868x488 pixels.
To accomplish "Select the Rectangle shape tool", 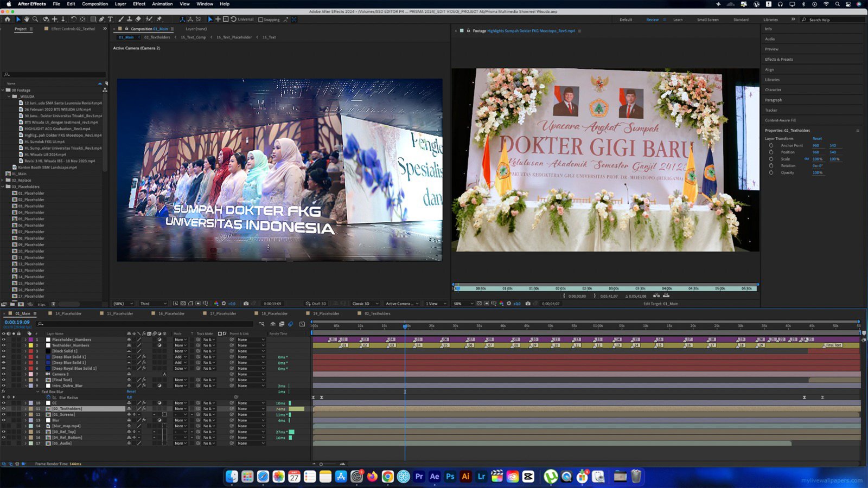I will point(93,19).
